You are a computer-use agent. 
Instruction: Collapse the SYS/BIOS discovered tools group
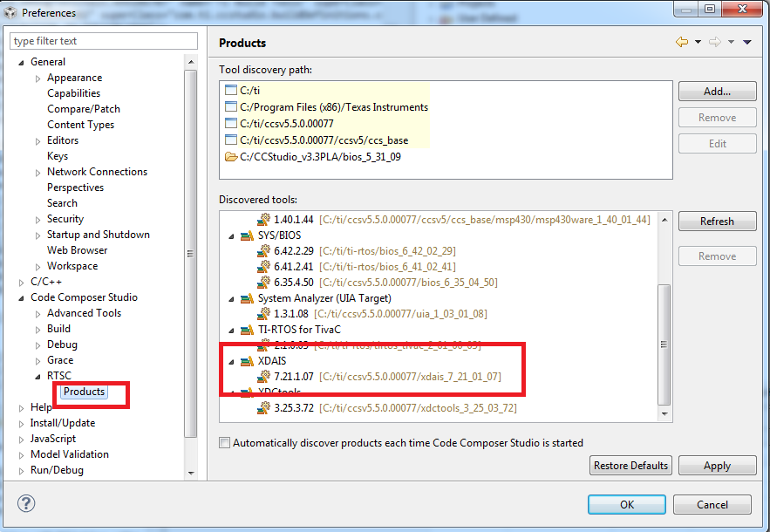[x=231, y=235]
